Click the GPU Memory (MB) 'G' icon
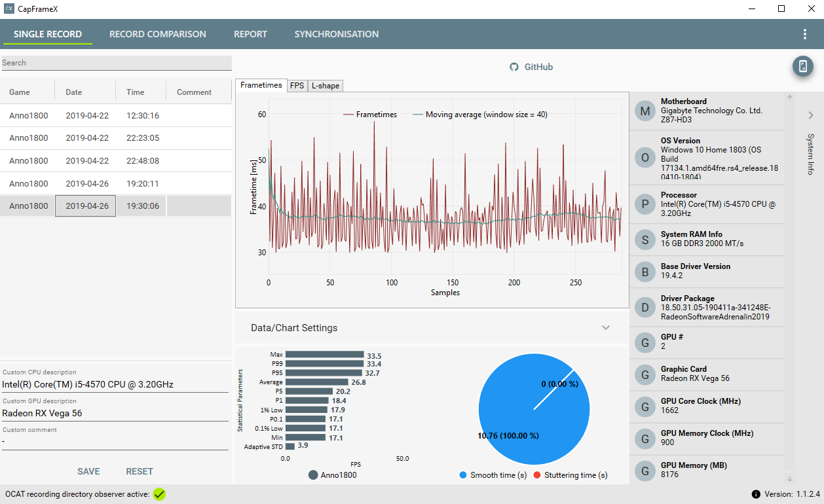Screen dimensions: 824x504 click(x=645, y=470)
